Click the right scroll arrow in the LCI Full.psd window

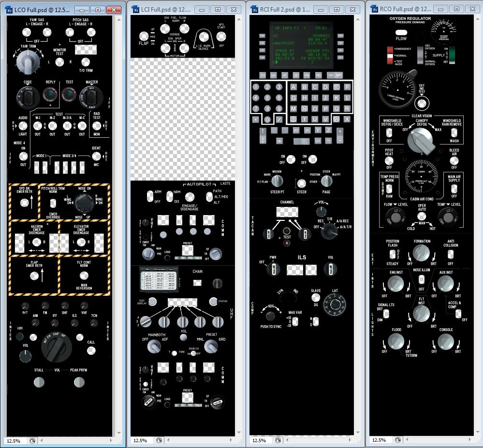(230, 440)
